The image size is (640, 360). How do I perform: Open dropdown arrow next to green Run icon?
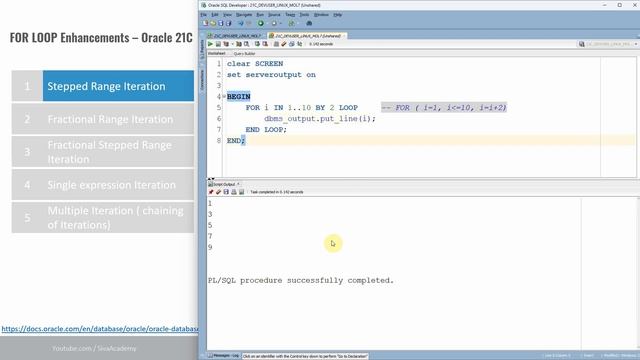(267, 24)
